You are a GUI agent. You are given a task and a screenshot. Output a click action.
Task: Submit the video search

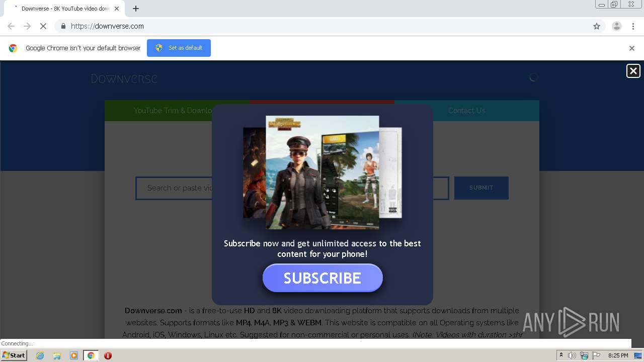click(x=481, y=188)
